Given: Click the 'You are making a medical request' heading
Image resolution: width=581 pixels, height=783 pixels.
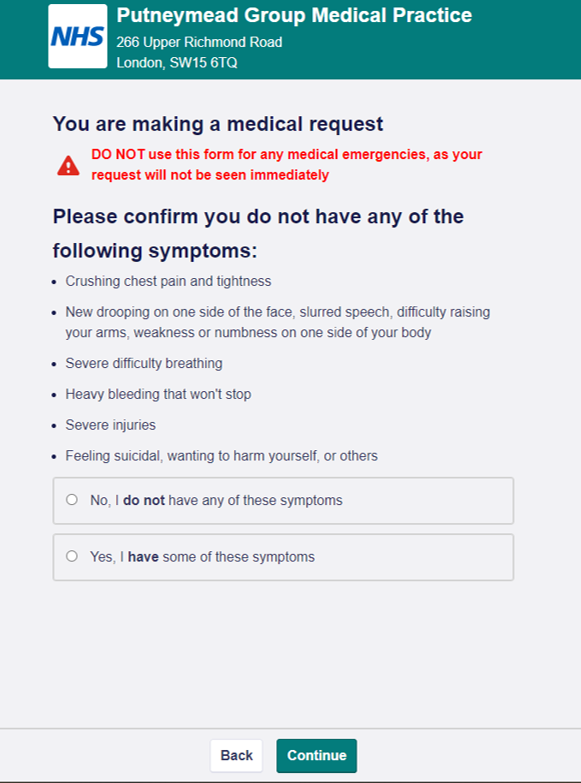Looking at the screenshot, I should 218,124.
